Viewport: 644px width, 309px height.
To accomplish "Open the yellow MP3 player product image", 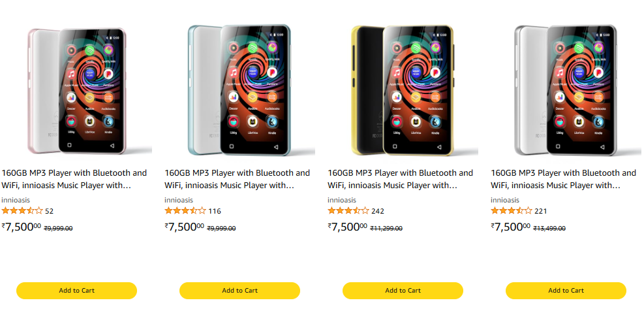I will pos(403,90).
